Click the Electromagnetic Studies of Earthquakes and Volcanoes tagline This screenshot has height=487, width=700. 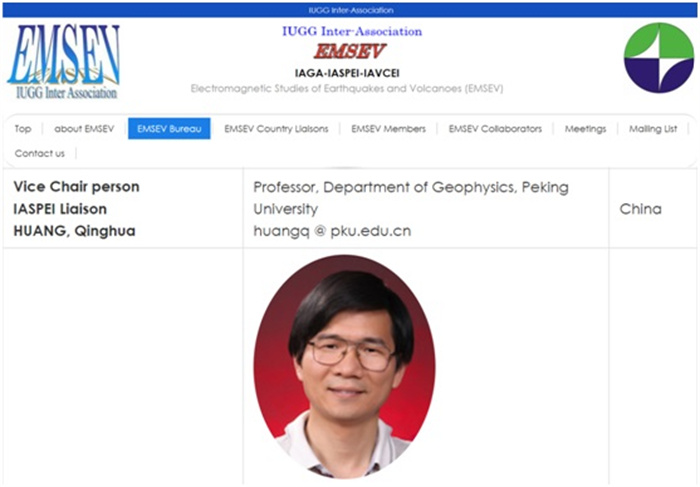point(347,88)
